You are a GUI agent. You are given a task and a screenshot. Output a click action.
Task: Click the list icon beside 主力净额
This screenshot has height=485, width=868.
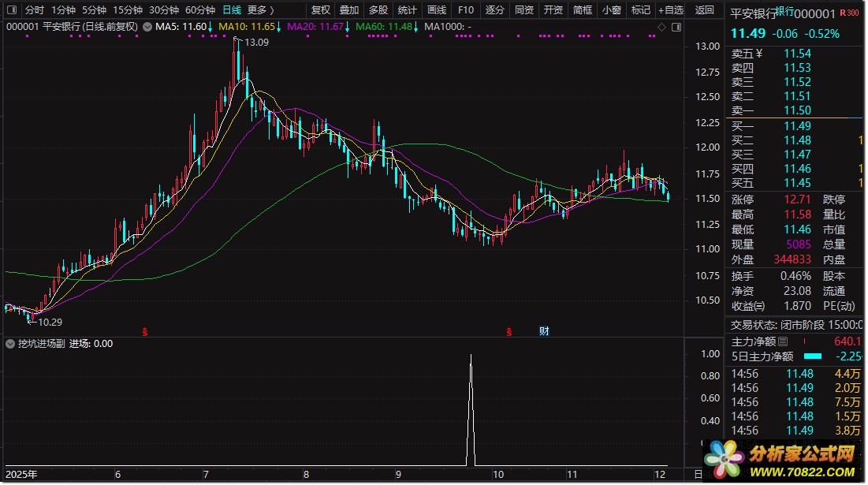[x=783, y=342]
